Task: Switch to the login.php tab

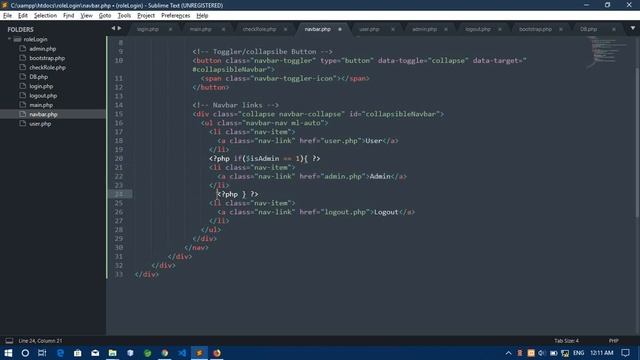Action: 148,29
